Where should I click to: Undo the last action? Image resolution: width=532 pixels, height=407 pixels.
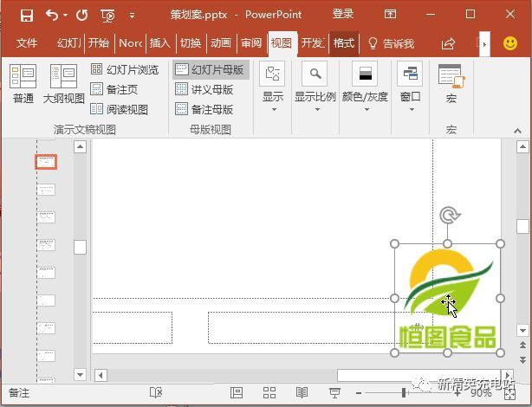pyautogui.click(x=52, y=15)
